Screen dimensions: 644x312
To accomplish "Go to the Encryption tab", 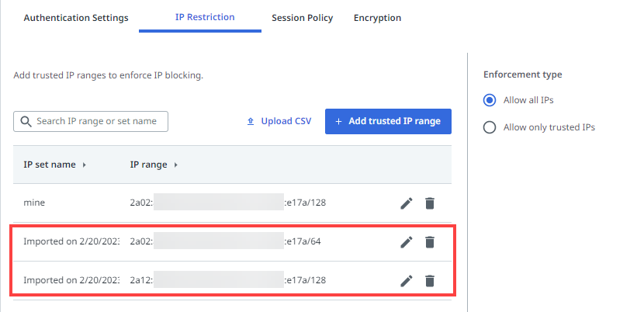I will [377, 18].
